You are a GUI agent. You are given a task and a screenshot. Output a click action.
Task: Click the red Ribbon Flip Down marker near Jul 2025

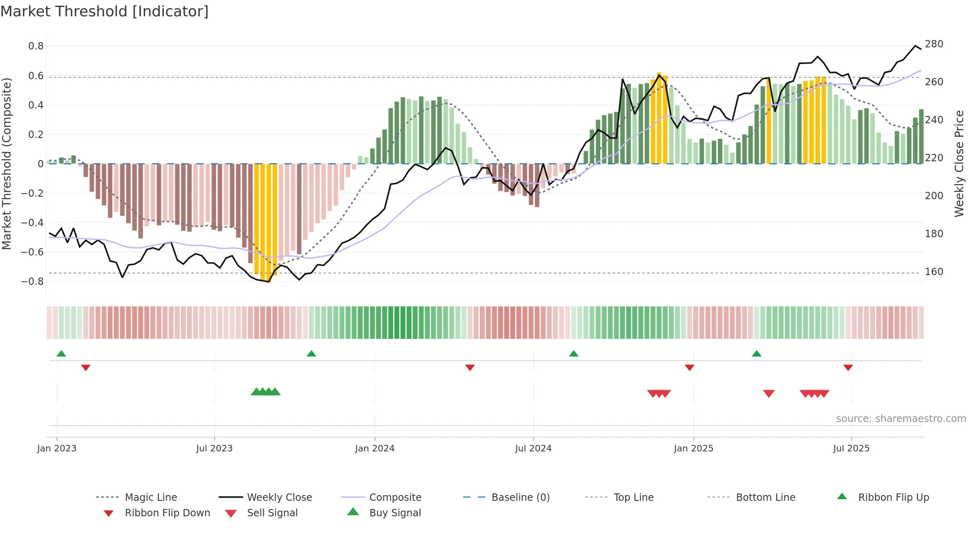click(x=848, y=368)
